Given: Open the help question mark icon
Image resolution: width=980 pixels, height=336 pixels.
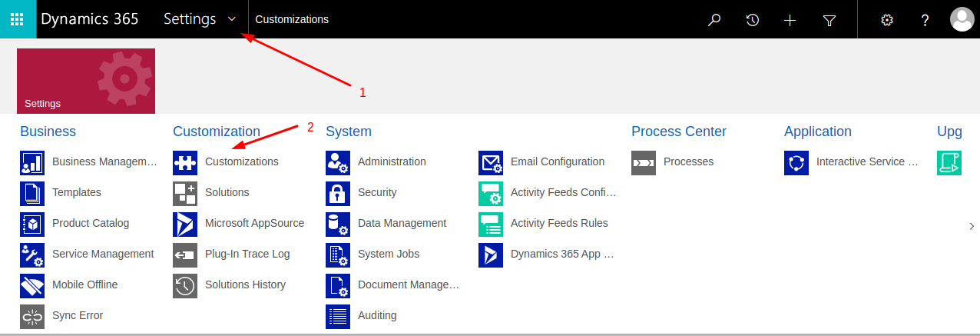Looking at the screenshot, I should (925, 20).
